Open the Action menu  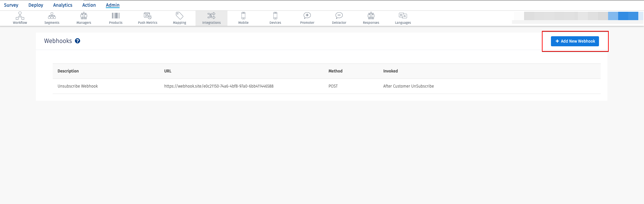[x=89, y=5]
